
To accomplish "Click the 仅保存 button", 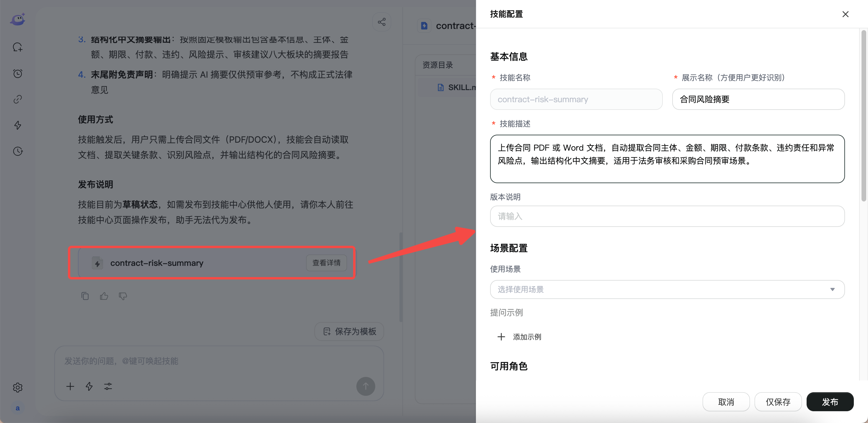I will (x=778, y=401).
